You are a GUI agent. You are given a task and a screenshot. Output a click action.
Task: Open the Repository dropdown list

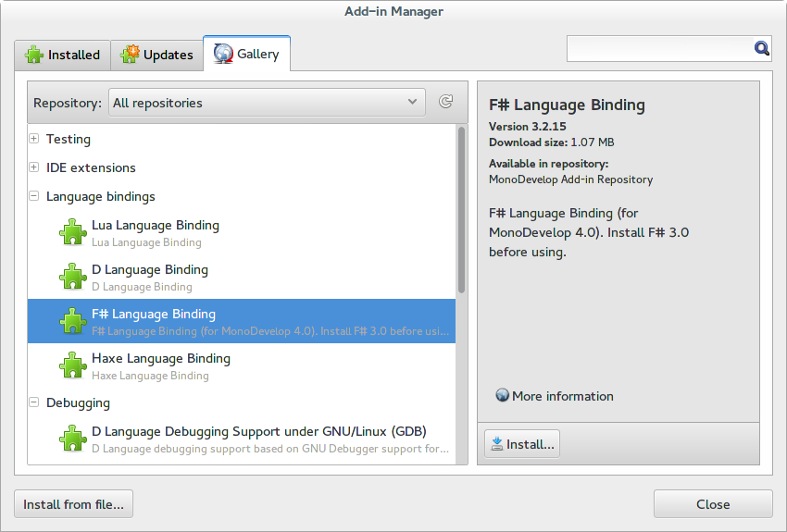point(267,103)
